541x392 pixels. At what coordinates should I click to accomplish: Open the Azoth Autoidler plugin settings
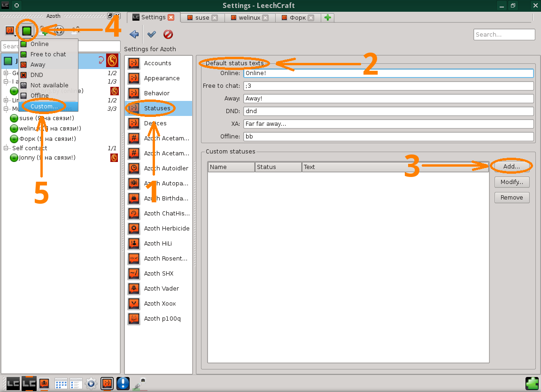(158, 168)
